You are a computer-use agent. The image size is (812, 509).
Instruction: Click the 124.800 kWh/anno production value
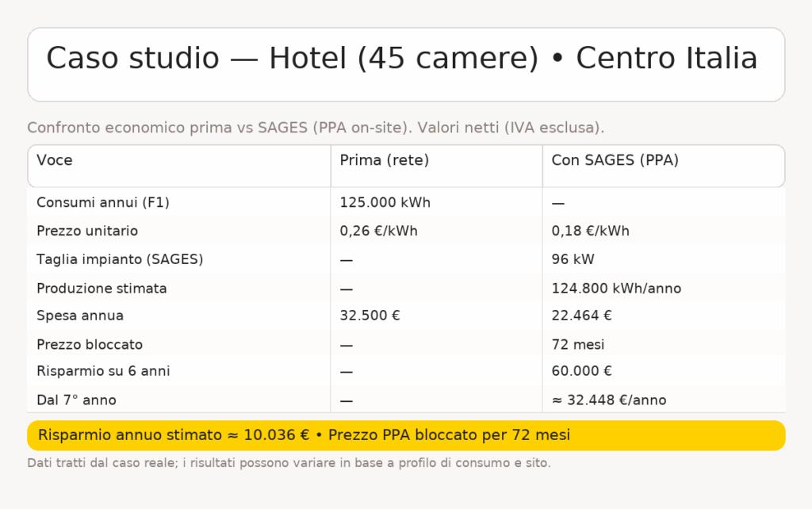click(616, 289)
